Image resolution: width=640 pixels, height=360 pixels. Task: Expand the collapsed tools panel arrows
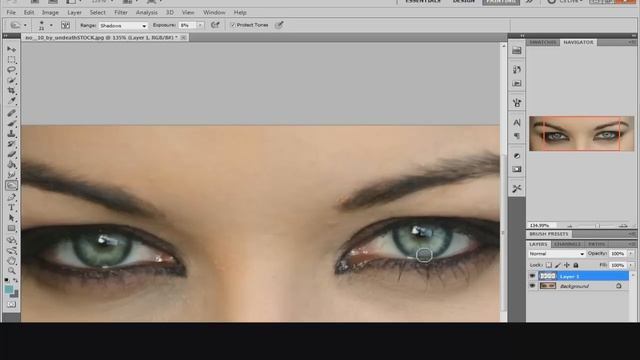(5, 36)
